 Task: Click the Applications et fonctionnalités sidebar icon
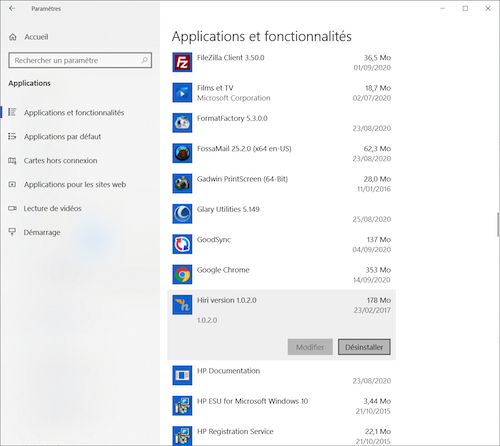coord(12,112)
